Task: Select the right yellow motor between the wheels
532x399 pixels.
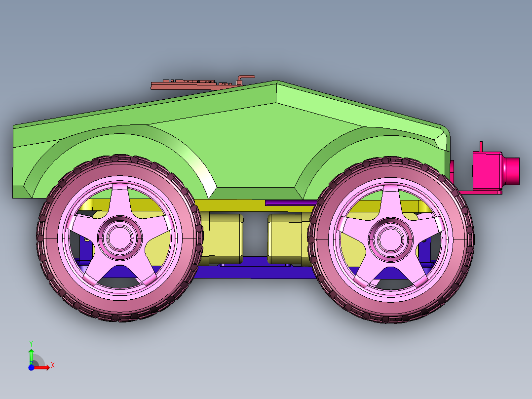Action: click(x=286, y=238)
